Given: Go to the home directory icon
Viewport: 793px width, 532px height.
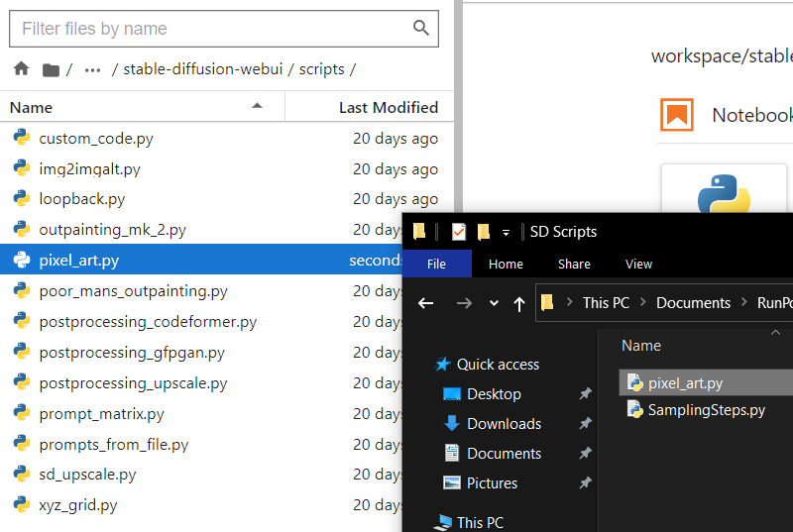Looking at the screenshot, I should pos(21,69).
